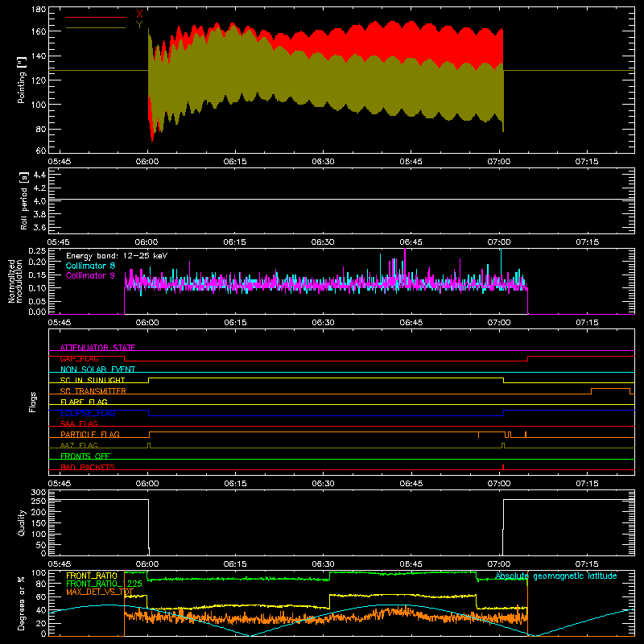
Task: Select the orange MAX_DET_VS_TOT legend entry
Action: (100, 592)
